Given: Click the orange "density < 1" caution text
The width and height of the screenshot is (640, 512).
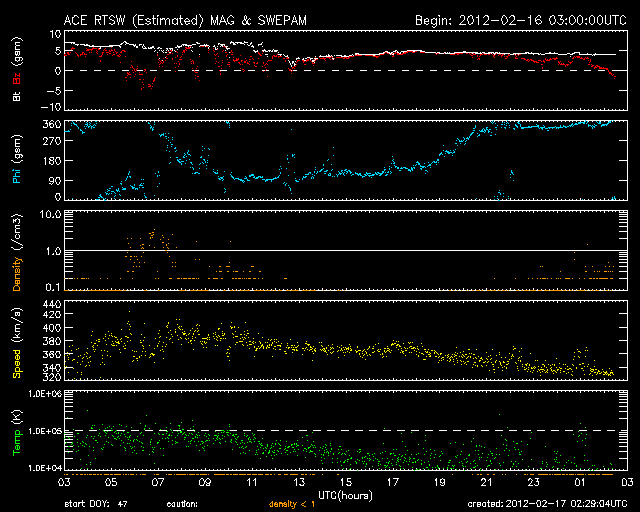Looking at the screenshot, I should pyautogui.click(x=292, y=504).
